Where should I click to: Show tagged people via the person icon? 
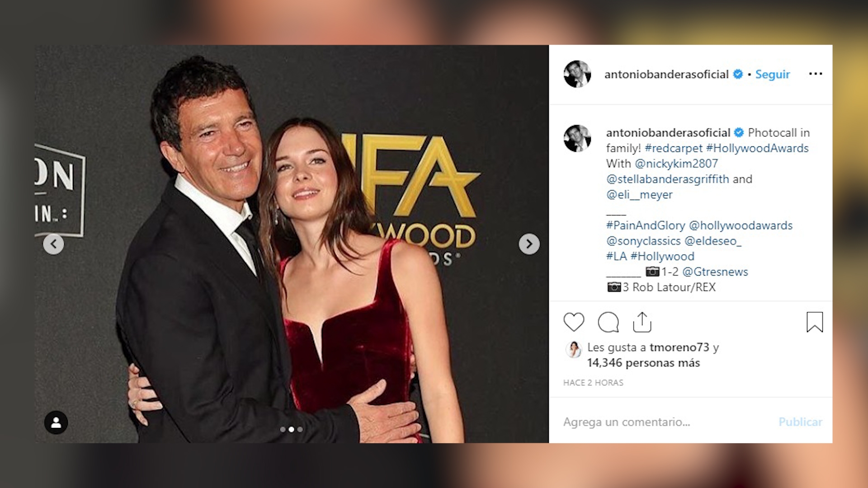pyautogui.click(x=56, y=422)
